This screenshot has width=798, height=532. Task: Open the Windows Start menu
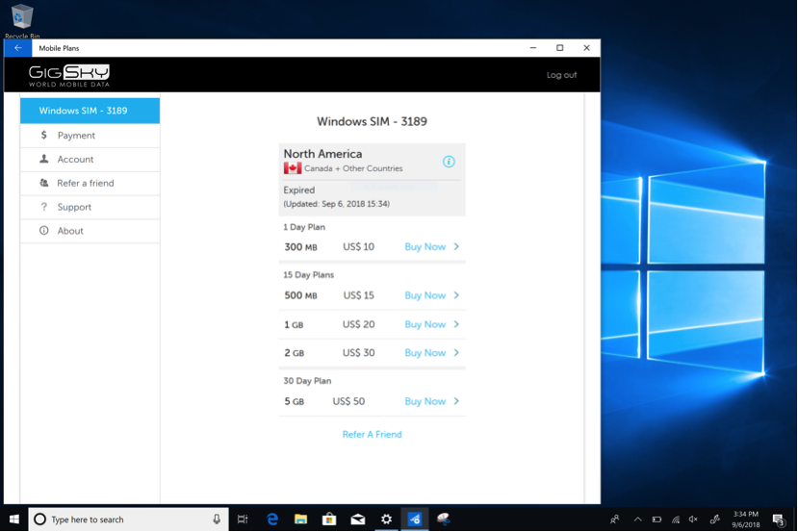click(14, 519)
